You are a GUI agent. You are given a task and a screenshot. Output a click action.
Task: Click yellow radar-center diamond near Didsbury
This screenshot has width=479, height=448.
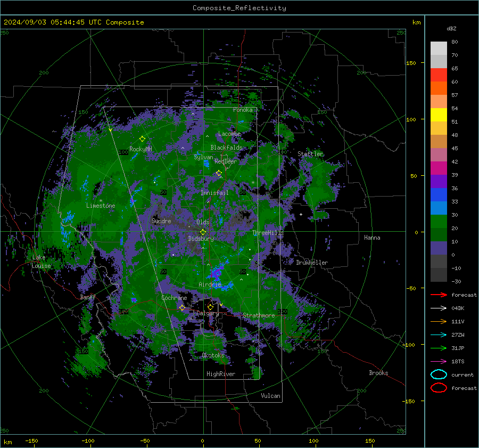pos(203,232)
